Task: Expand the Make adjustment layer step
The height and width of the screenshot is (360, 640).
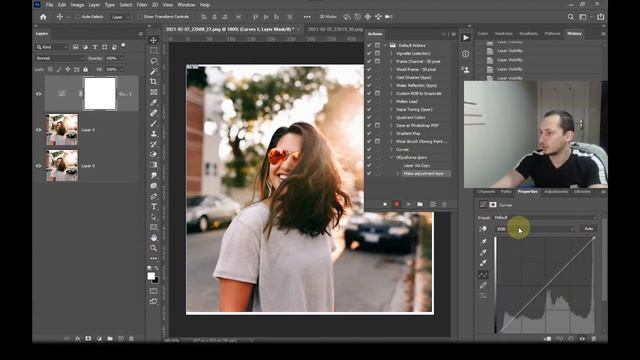Action: [398, 173]
